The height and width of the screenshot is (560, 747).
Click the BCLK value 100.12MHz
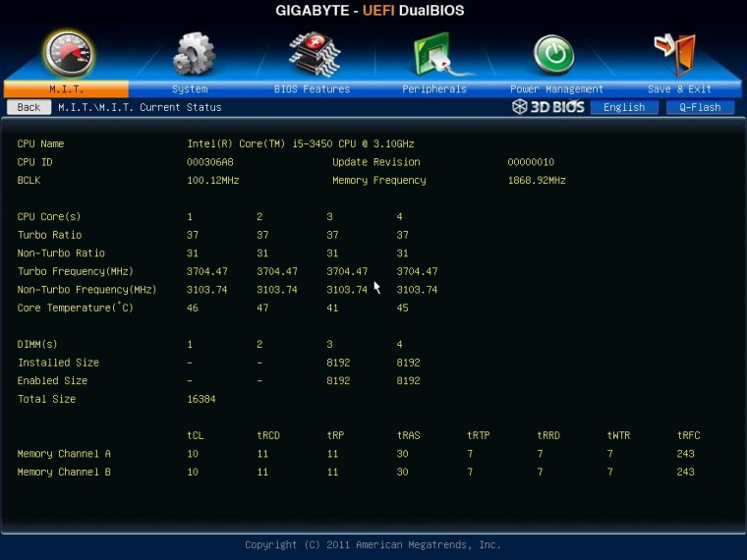pyautogui.click(x=213, y=181)
